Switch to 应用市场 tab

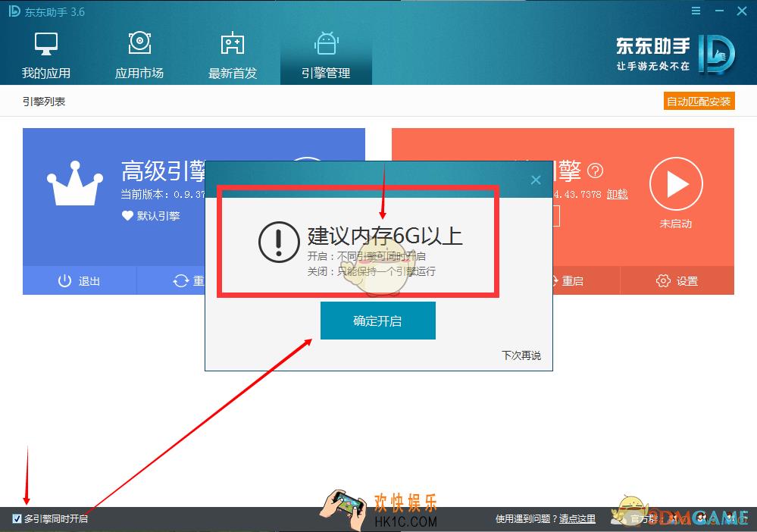139,55
